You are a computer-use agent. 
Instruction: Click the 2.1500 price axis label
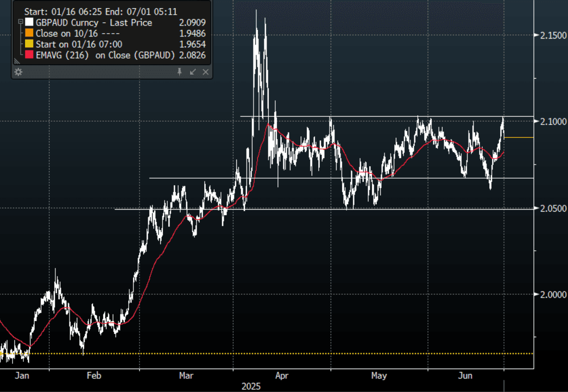(x=553, y=35)
